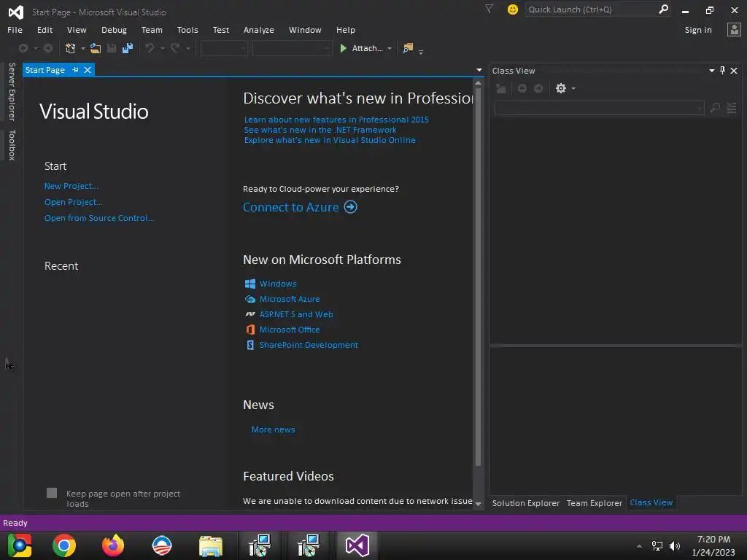The width and height of the screenshot is (747, 560).
Task: Click the Redo toolbar icon
Action: pos(175,48)
